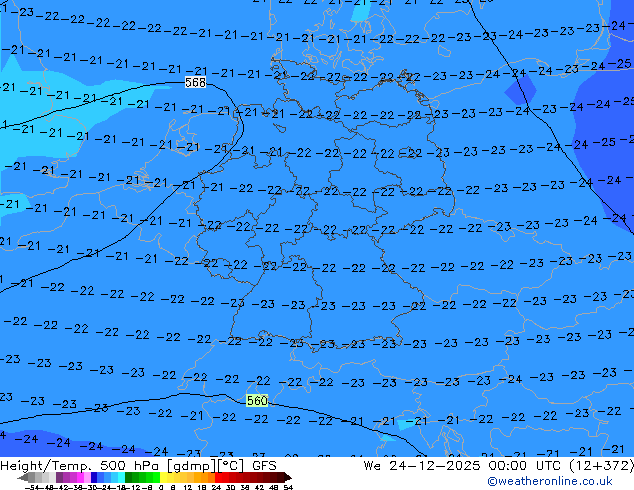Click the "Height/Temp. 500 hPa" map title
Screen dimensions: 634x490
tap(80, 466)
